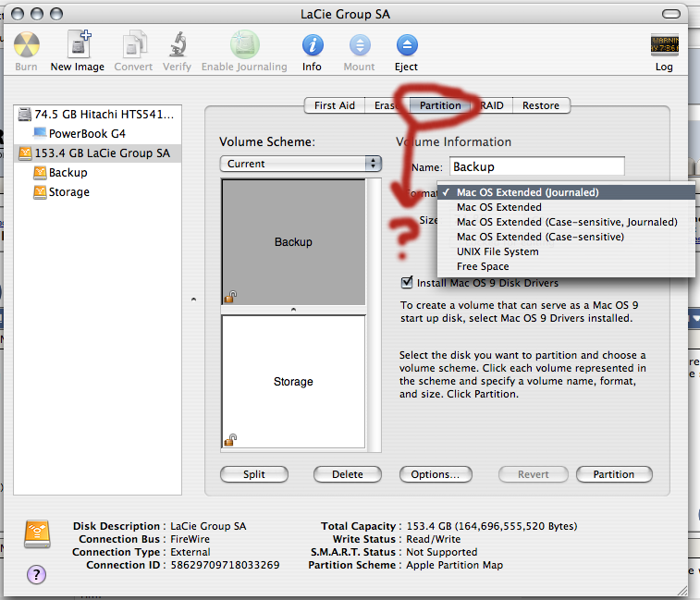Choose plain Mac OS Extended format

(566, 207)
